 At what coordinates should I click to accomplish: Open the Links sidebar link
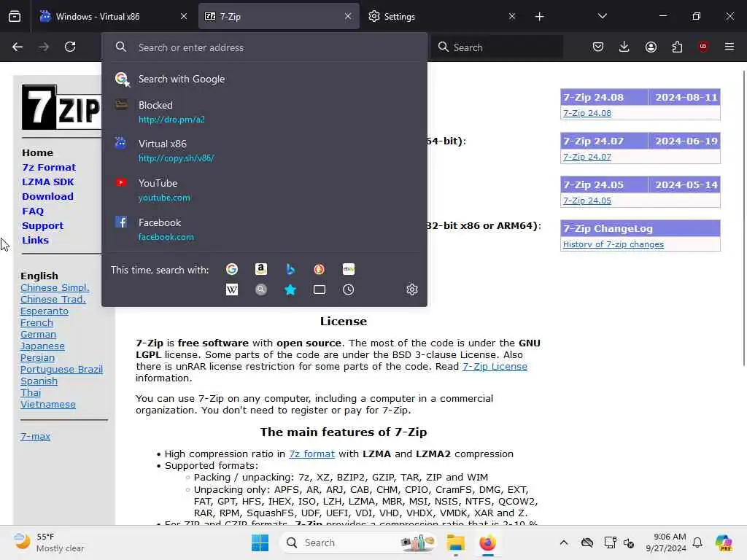[35, 241]
